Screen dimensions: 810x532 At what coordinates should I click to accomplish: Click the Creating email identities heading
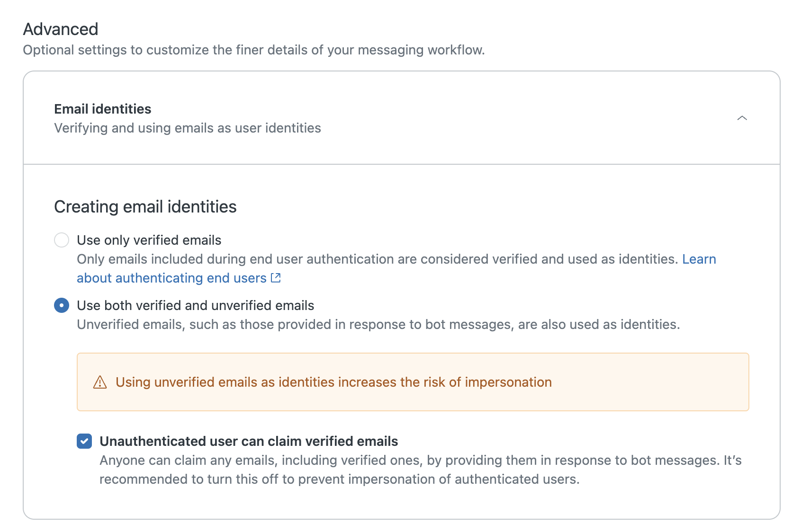point(145,206)
